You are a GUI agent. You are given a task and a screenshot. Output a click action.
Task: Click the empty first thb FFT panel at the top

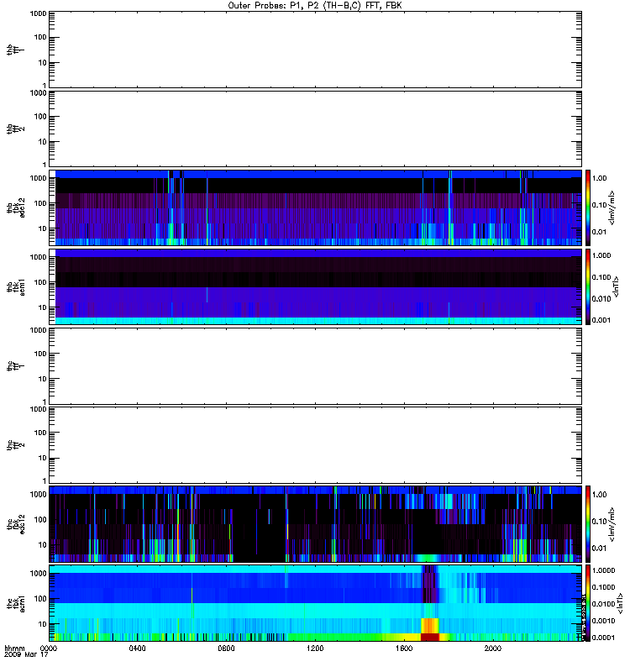coord(316,50)
